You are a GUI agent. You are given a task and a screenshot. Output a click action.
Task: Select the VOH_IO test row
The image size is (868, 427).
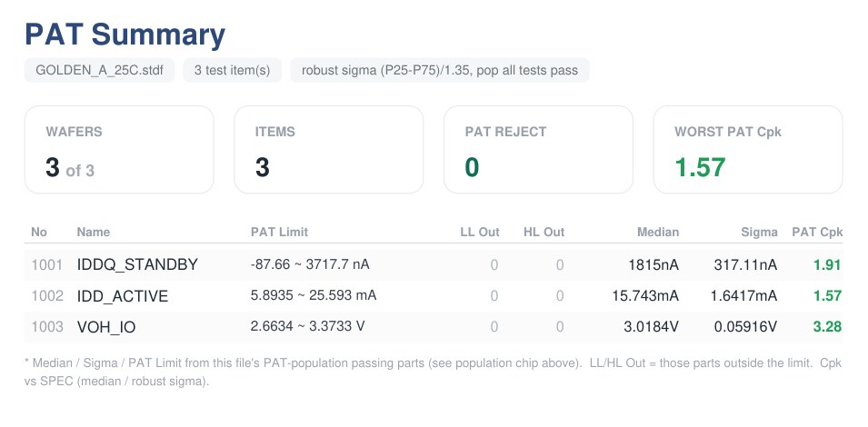coord(434,327)
